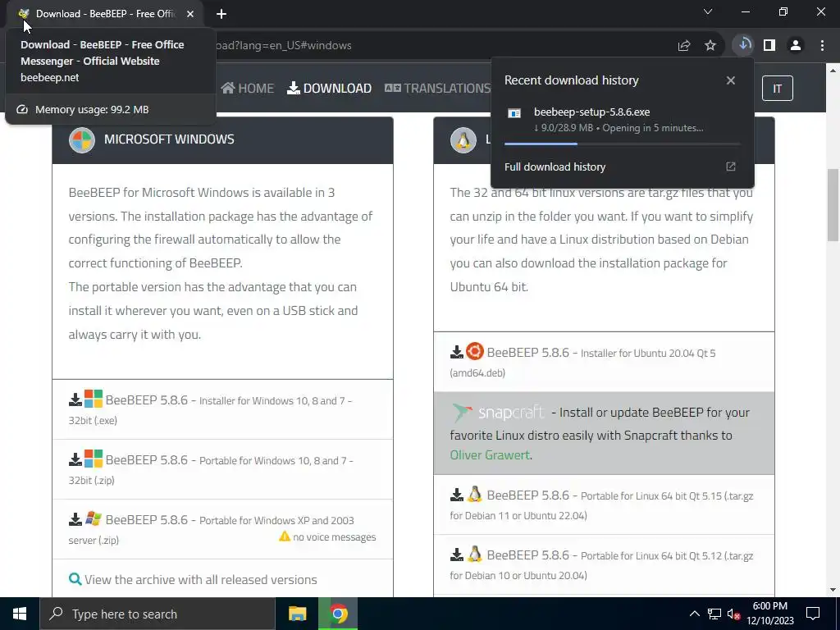The width and height of the screenshot is (840, 630).
Task: Click the Windows flag icon on the installer row
Action: 94,399
